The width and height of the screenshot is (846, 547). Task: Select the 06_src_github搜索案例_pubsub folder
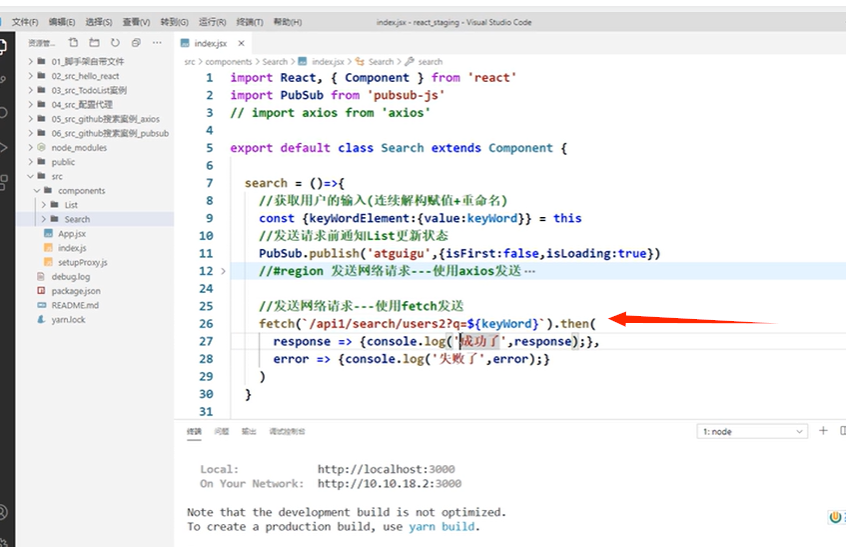click(x=110, y=133)
